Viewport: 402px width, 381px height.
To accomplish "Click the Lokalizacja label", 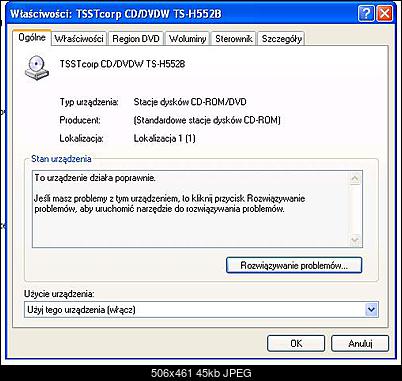I will tap(81, 138).
